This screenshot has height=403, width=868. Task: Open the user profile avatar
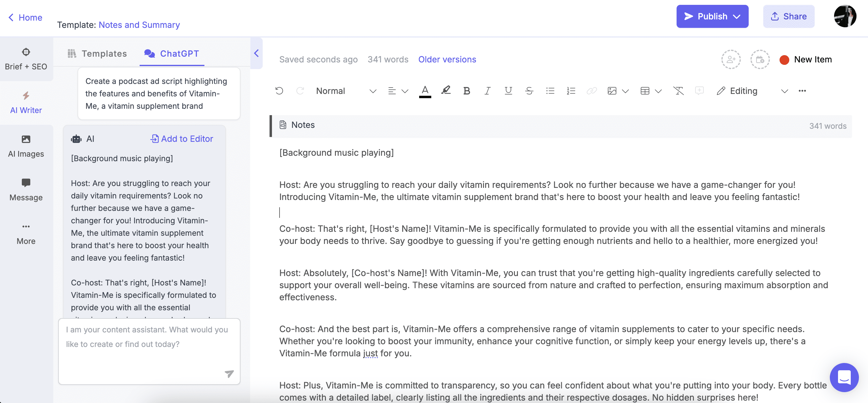point(845,16)
